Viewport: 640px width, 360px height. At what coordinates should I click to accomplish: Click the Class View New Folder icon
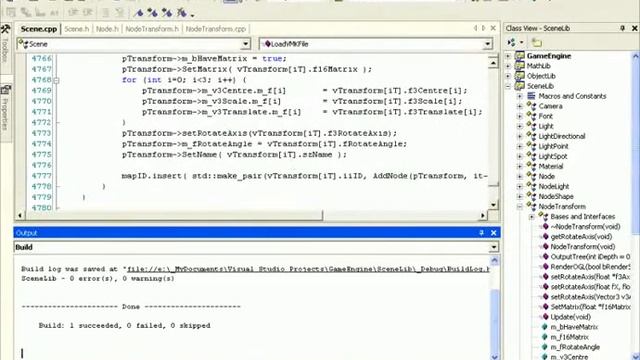click(x=536, y=42)
